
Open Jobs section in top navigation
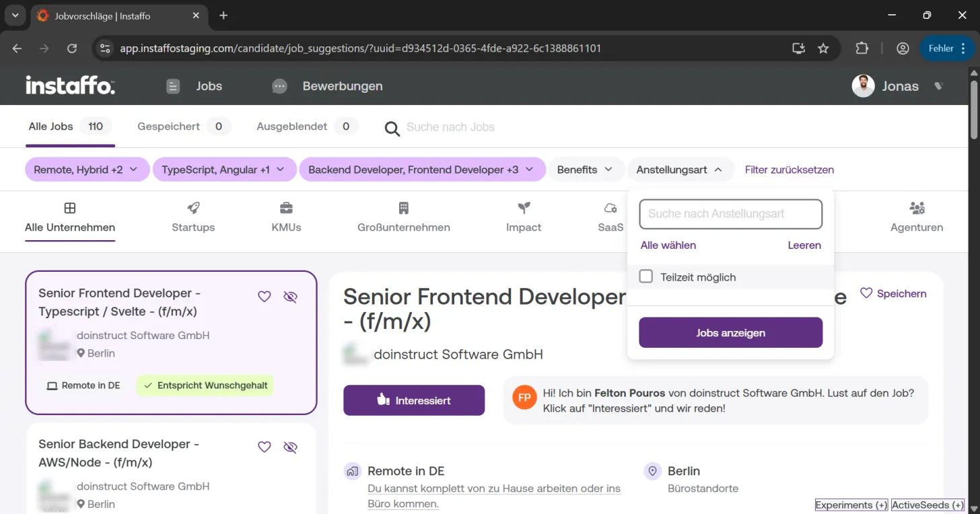[x=209, y=86]
